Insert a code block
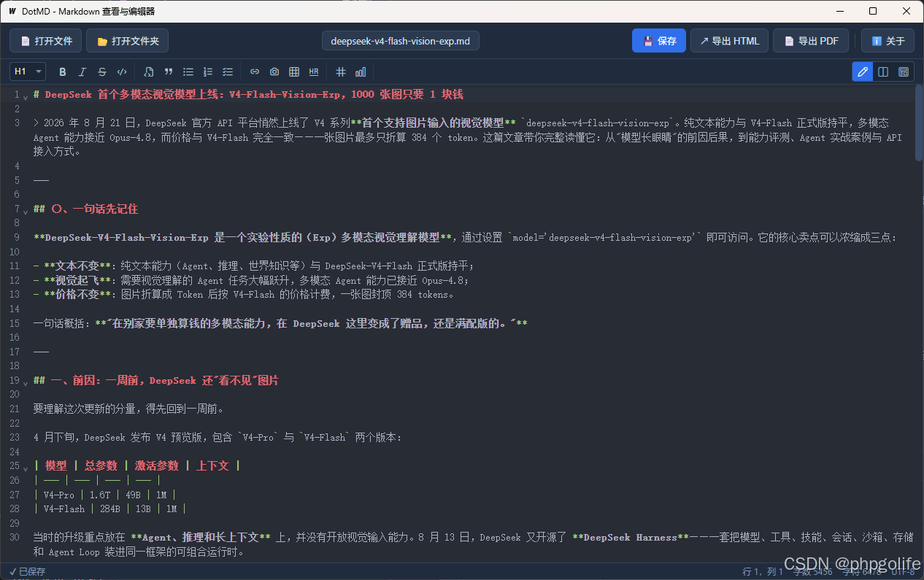The width and height of the screenshot is (924, 580). pos(149,71)
